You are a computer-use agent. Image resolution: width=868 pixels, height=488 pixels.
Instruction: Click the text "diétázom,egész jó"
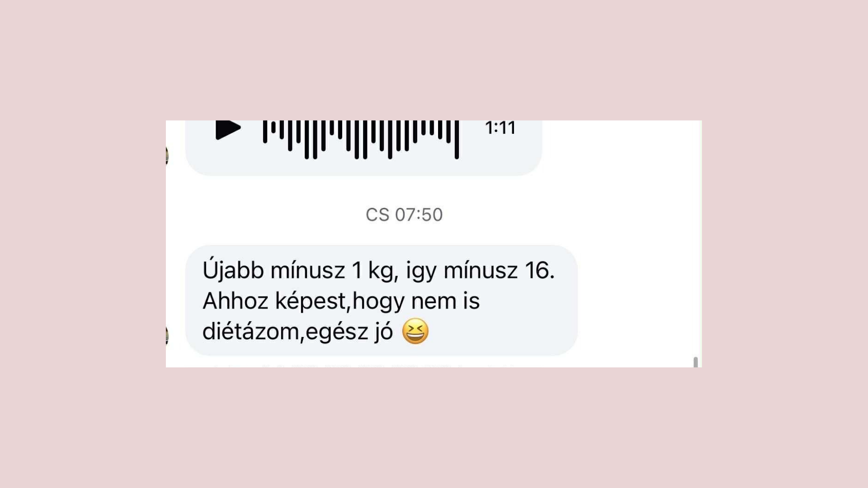pyautogui.click(x=297, y=331)
